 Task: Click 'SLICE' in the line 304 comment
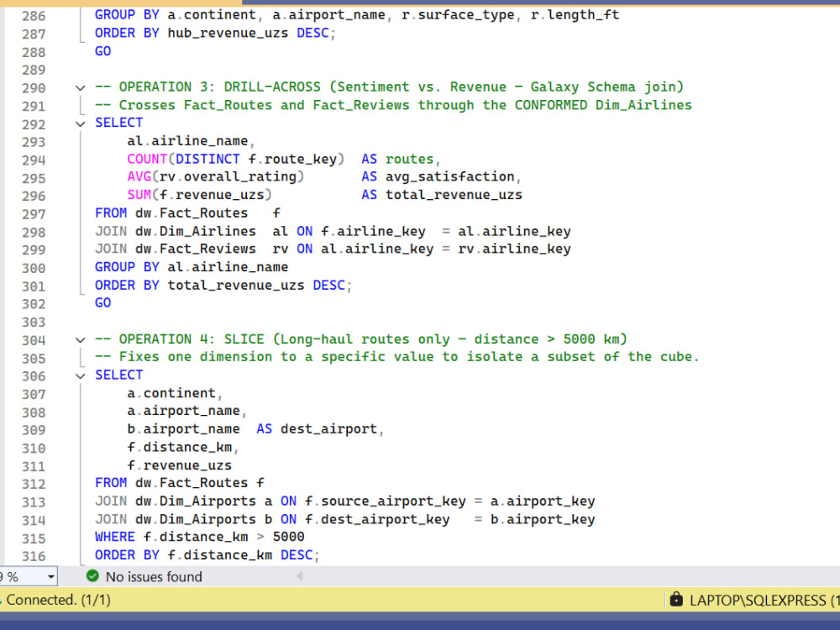tap(244, 339)
